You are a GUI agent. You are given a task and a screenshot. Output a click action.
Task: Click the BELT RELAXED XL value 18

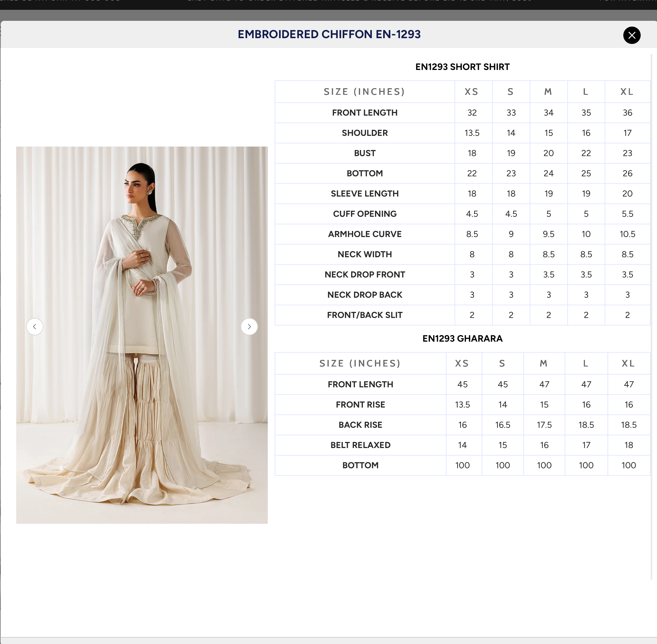[x=629, y=445]
